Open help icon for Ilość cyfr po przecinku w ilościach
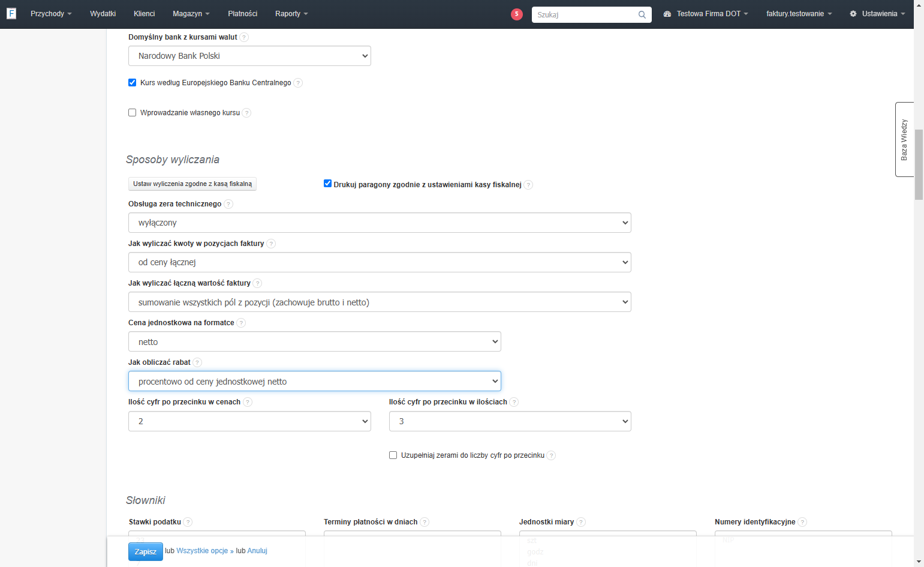The image size is (924, 567). point(514,402)
